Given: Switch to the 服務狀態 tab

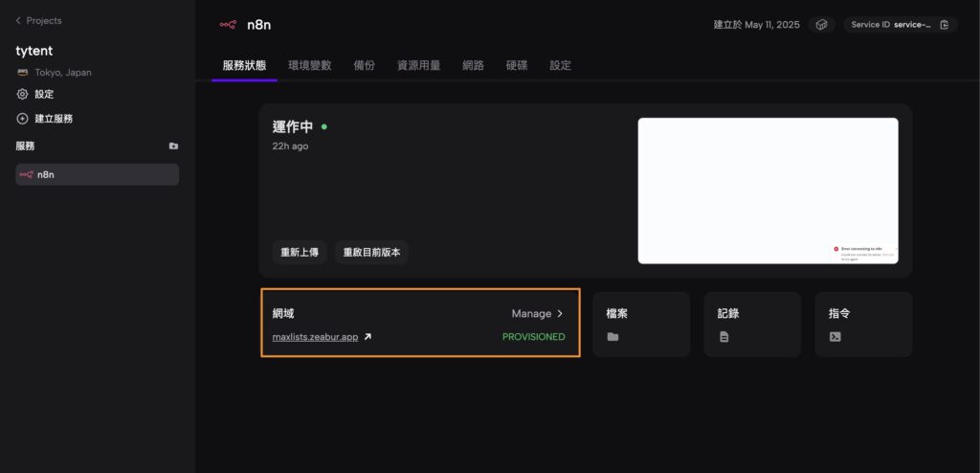Looking at the screenshot, I should coord(244,65).
